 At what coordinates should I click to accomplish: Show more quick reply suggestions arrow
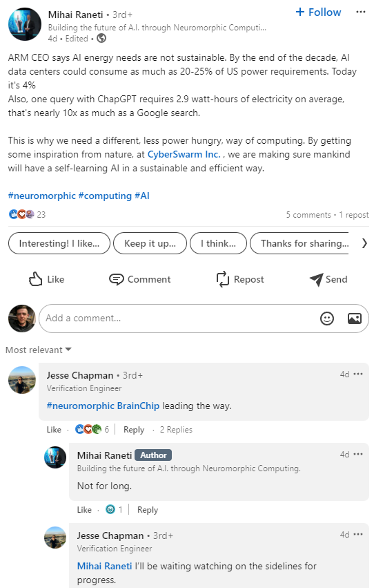click(364, 243)
